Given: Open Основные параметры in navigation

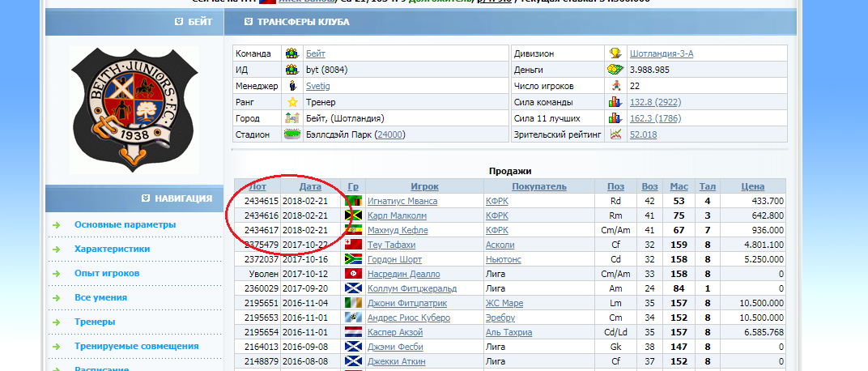Looking at the screenshot, I should (x=125, y=224).
